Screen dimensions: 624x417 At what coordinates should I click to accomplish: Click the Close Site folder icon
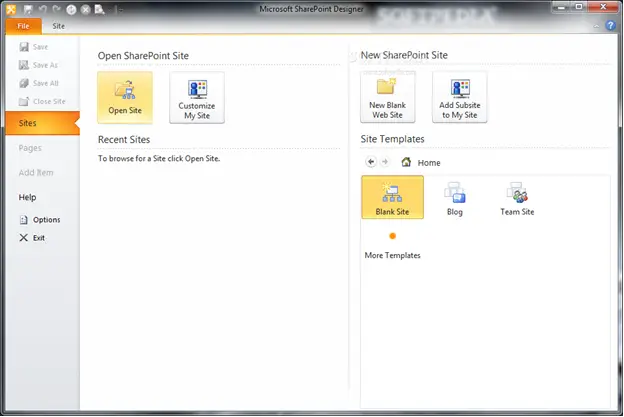click(x=24, y=101)
